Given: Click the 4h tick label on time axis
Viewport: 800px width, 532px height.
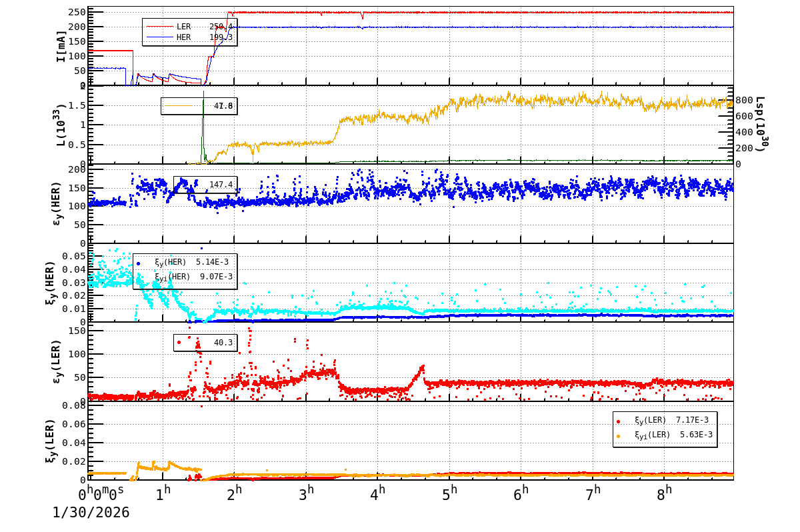Looking at the screenshot, I should pyautogui.click(x=378, y=491).
